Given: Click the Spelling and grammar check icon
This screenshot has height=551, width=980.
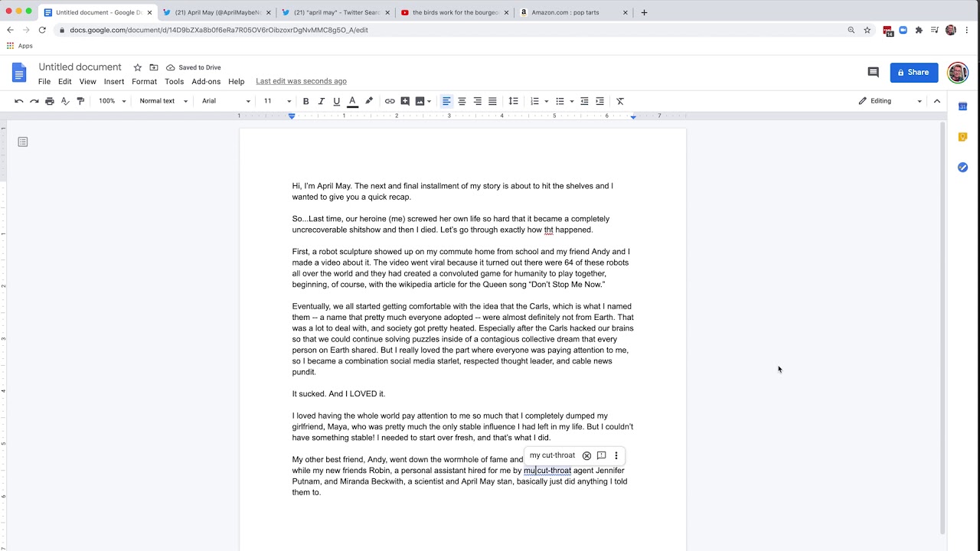Looking at the screenshot, I should (x=65, y=101).
